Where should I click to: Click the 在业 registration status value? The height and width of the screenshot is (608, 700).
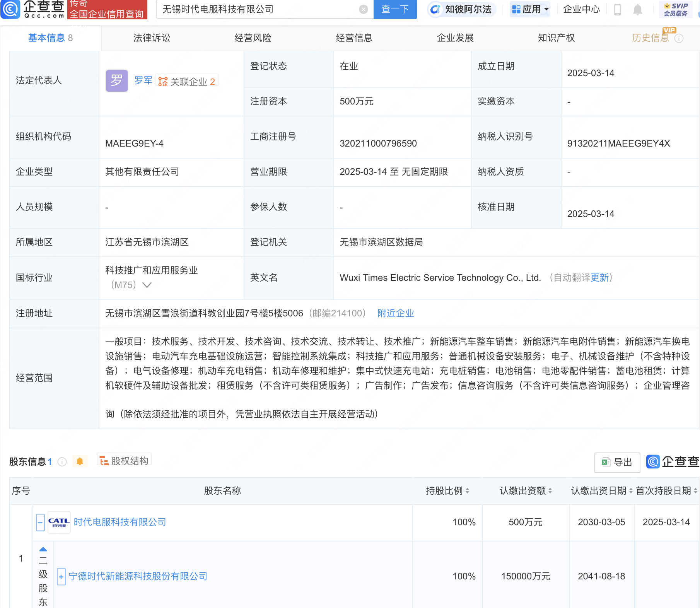coord(349,66)
